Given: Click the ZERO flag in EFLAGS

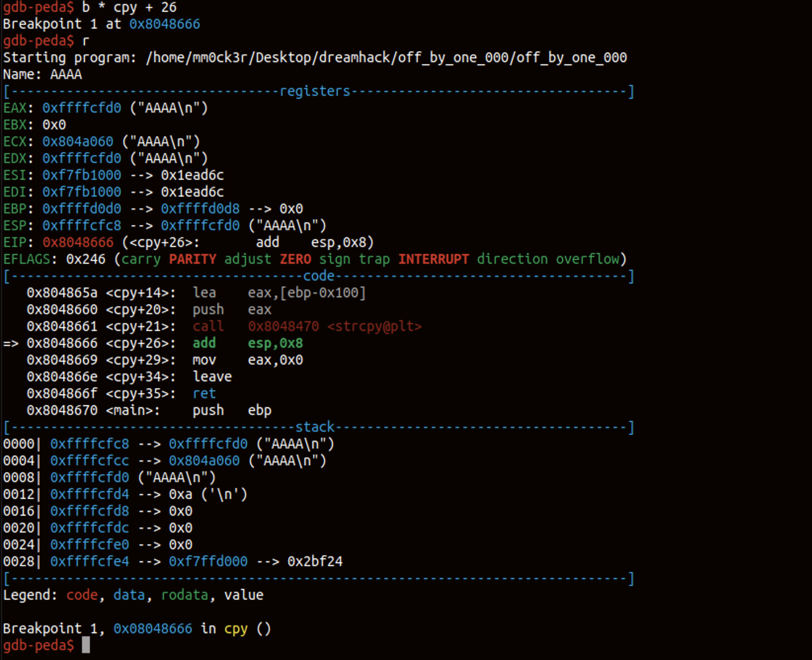Looking at the screenshot, I should tap(295, 259).
